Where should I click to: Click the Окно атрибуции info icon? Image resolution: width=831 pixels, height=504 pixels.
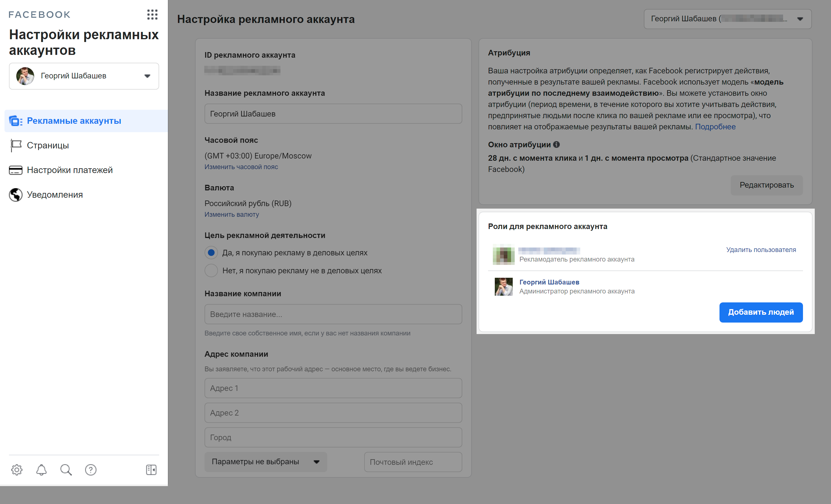[556, 144]
